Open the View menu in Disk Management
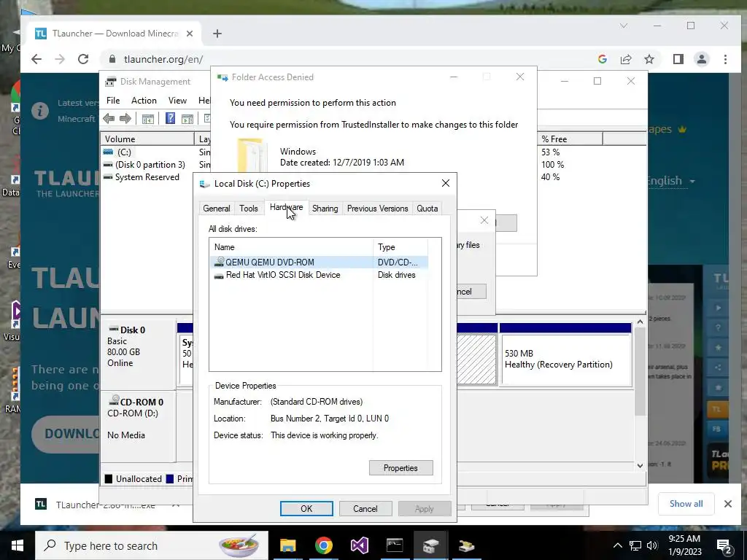This screenshot has height=560, width=747. (x=177, y=101)
